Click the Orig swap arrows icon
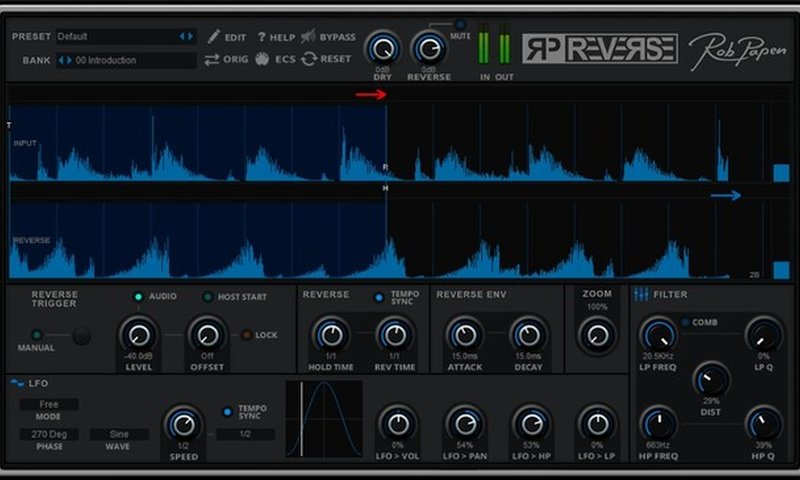800x480 pixels. click(212, 59)
